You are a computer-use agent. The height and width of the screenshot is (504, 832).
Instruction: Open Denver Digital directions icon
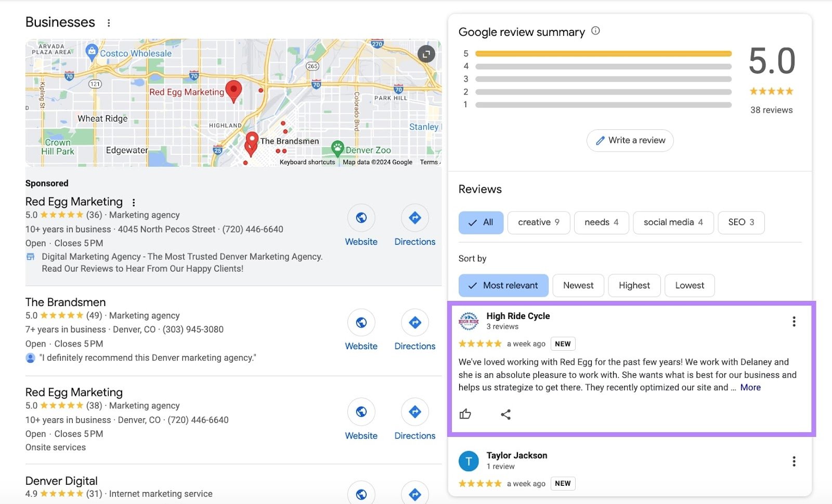pyautogui.click(x=414, y=494)
